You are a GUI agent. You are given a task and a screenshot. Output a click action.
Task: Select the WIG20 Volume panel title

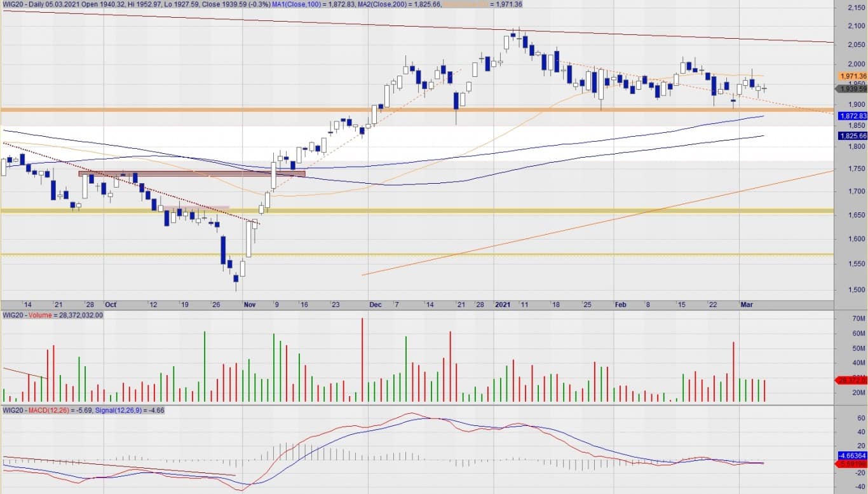pyautogui.click(x=52, y=315)
